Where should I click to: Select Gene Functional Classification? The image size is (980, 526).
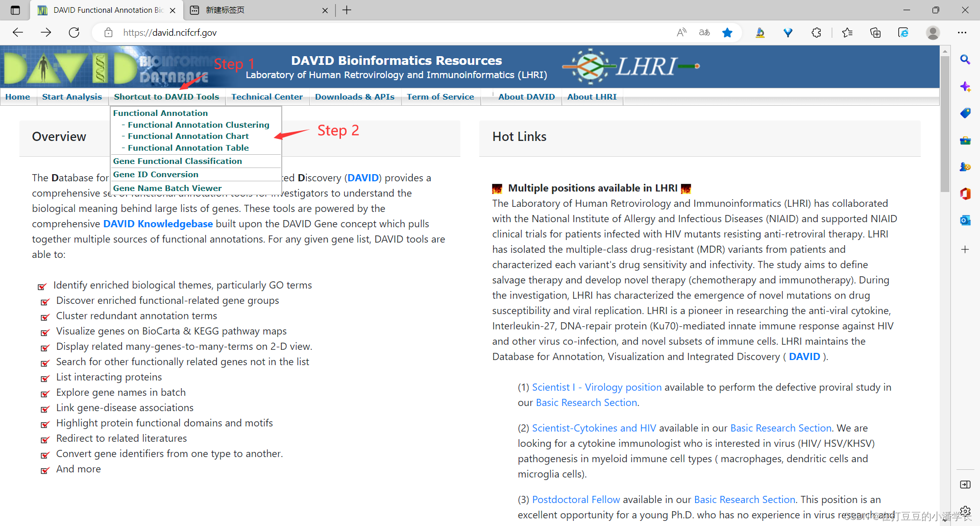178,161
